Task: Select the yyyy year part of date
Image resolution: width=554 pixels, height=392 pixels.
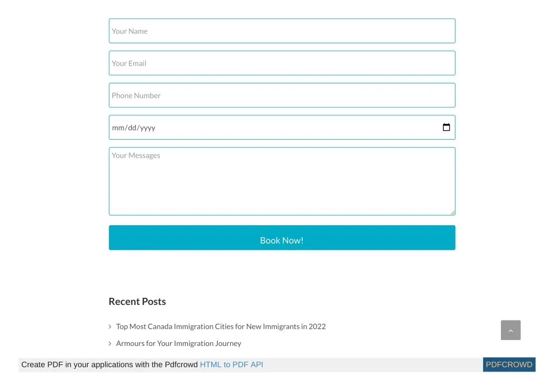Action: pos(148,128)
